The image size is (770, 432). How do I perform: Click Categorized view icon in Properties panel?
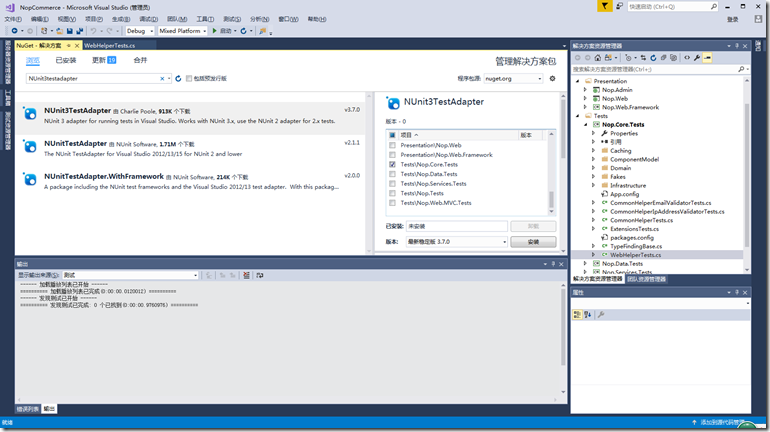click(577, 315)
